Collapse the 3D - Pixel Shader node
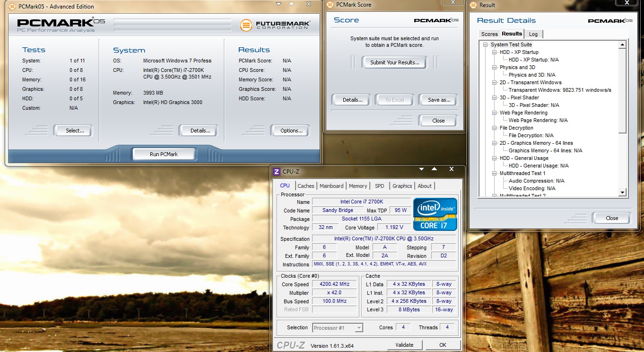 [x=494, y=97]
